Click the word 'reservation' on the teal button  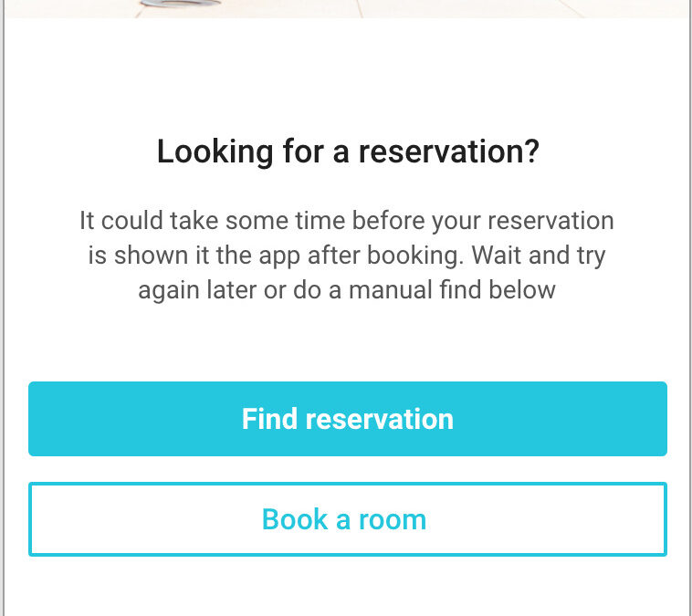point(380,419)
